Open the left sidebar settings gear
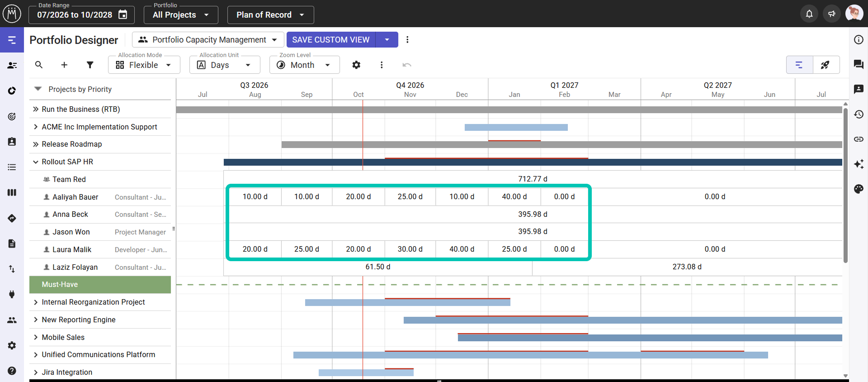Image resolution: width=868 pixels, height=382 pixels. point(12,345)
